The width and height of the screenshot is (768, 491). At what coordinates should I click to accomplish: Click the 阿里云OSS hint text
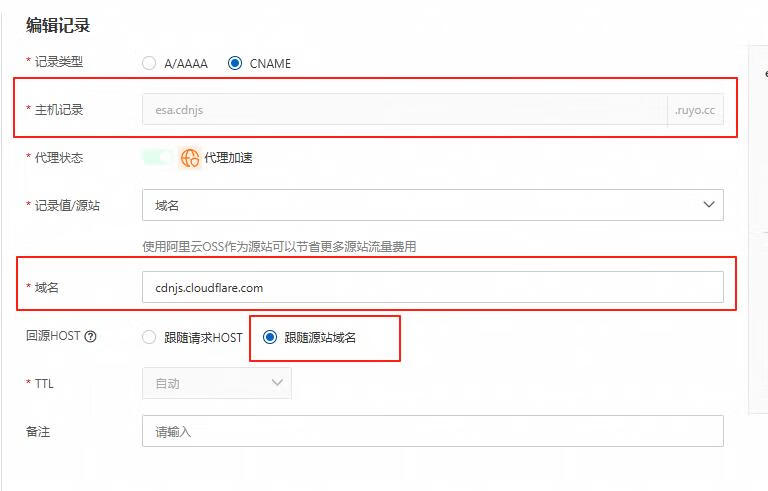[x=279, y=246]
